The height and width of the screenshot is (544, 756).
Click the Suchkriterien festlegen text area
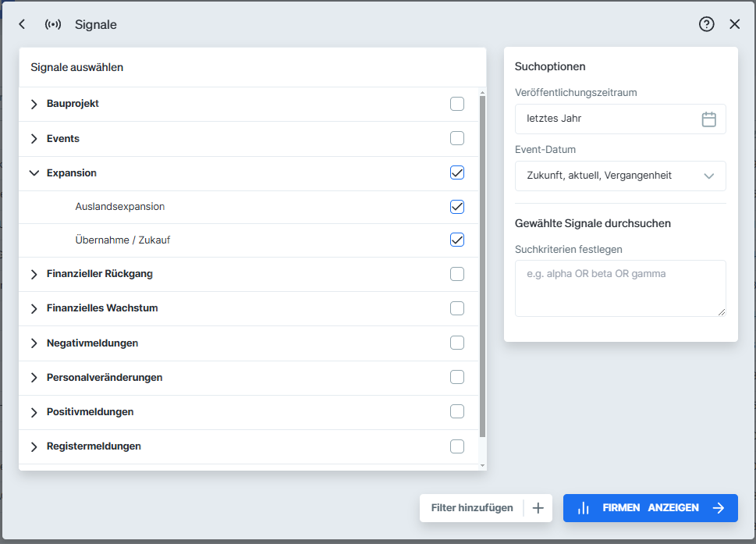(x=620, y=288)
